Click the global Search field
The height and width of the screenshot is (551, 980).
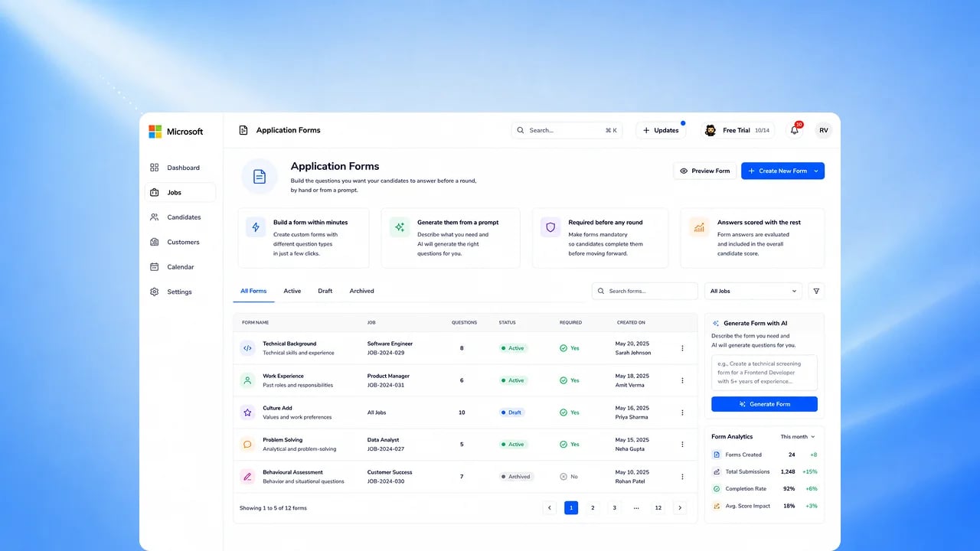pos(567,130)
